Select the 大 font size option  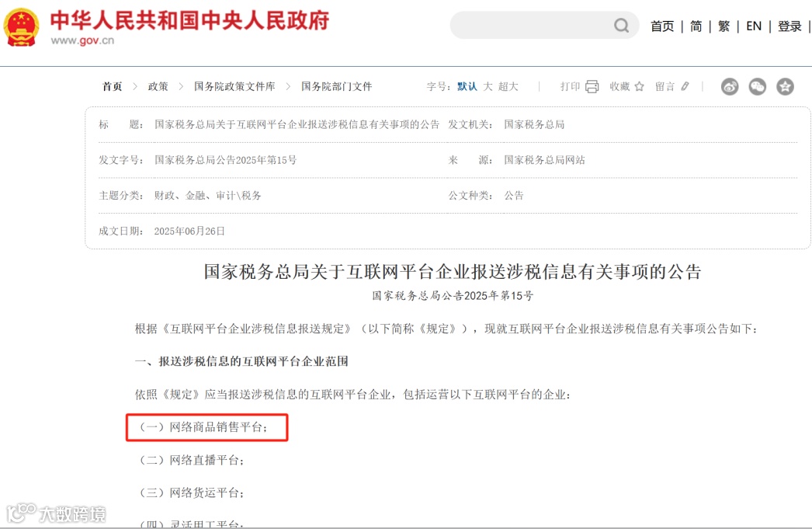point(489,86)
